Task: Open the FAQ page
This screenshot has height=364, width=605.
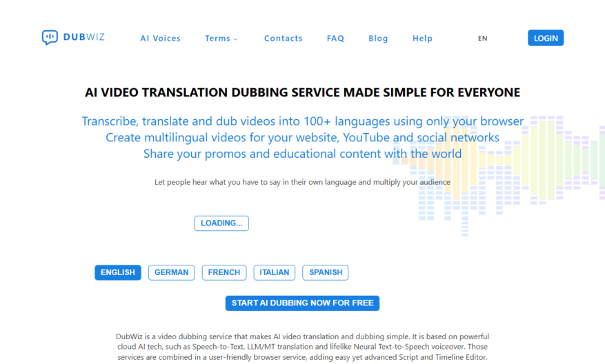Action: tap(335, 38)
